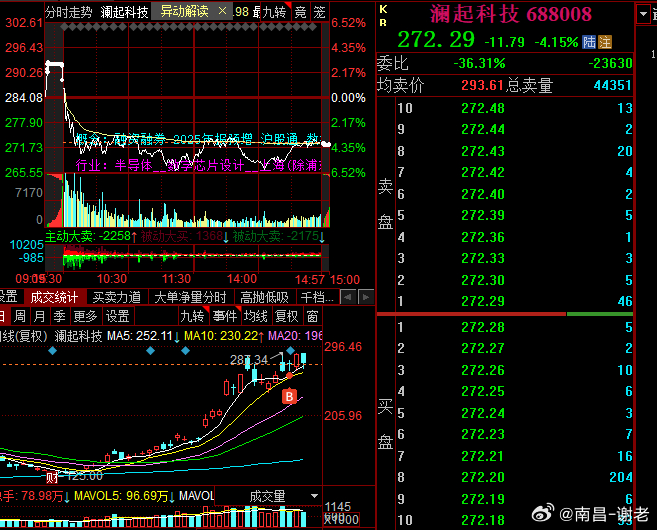Click the 注 badge icon
This screenshot has width=657, height=530.
[605, 42]
